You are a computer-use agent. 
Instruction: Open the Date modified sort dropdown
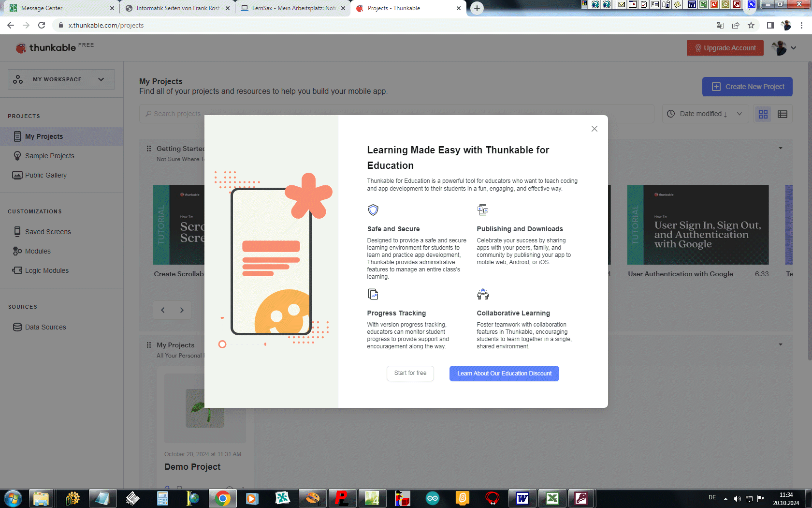pos(705,114)
